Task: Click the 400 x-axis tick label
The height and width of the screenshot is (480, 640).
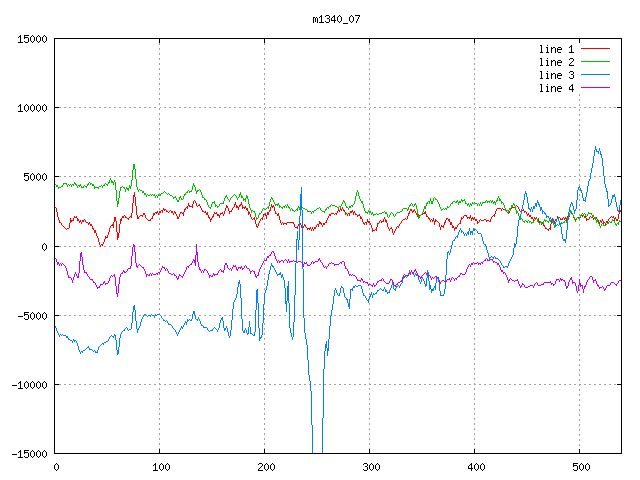Action: (x=475, y=467)
